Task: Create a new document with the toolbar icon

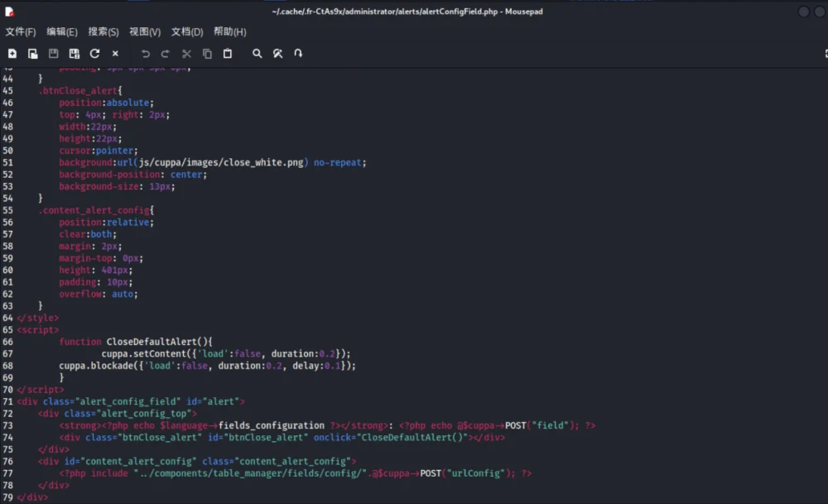Action: (x=12, y=53)
